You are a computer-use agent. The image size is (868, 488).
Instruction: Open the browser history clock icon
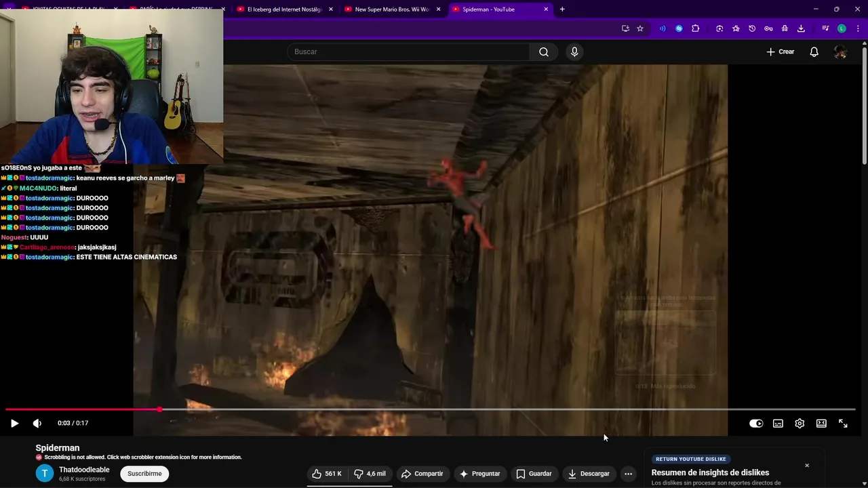(752, 28)
